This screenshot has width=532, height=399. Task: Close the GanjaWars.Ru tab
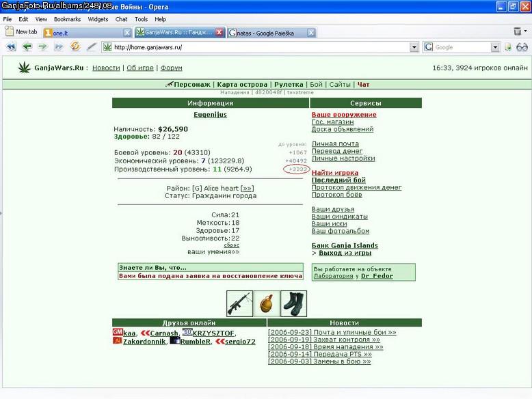tap(220, 32)
